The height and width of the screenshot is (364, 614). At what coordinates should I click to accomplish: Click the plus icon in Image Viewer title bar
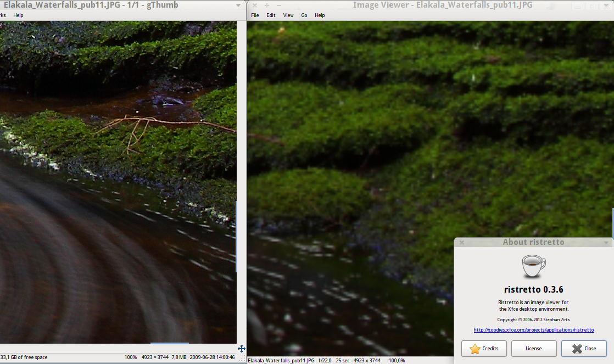[x=267, y=5]
